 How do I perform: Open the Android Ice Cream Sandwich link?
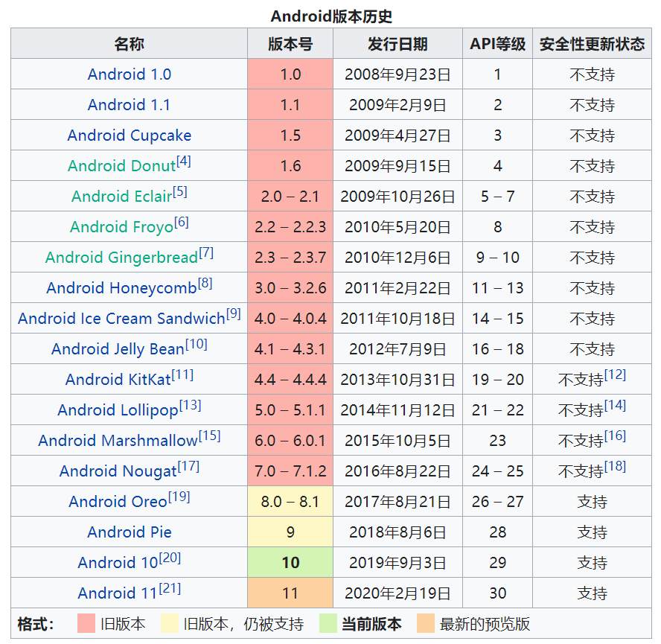click(x=122, y=319)
